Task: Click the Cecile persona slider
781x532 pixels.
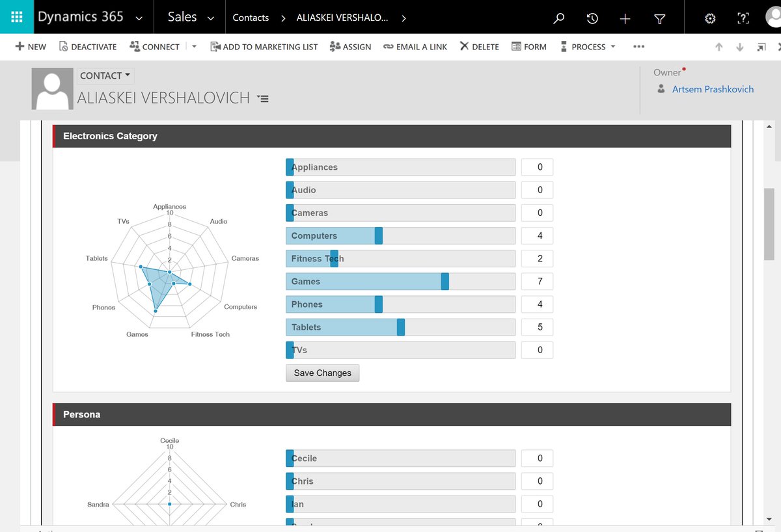Action: tap(400, 459)
